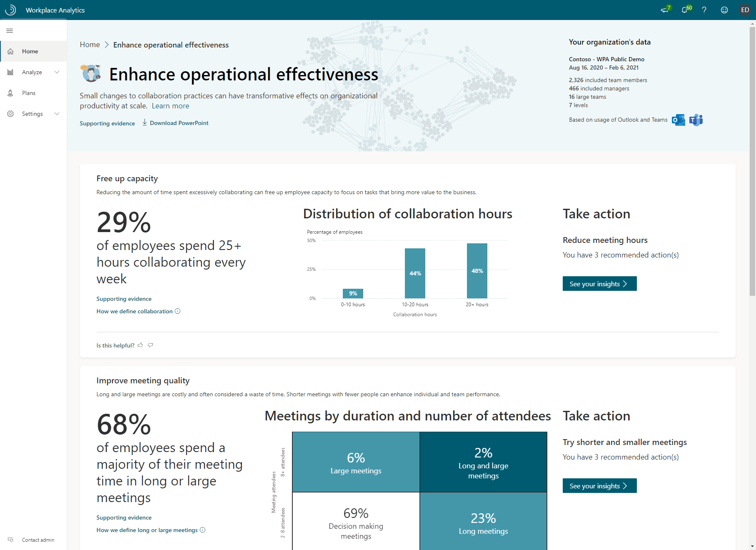The width and height of the screenshot is (756, 550).
Task: Click the "16 large teams" text
Action: (587, 97)
